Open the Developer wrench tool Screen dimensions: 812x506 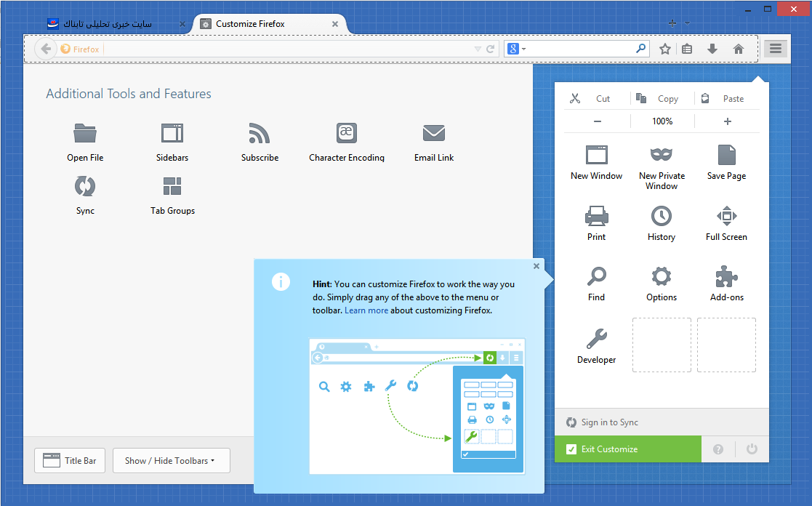[597, 339]
